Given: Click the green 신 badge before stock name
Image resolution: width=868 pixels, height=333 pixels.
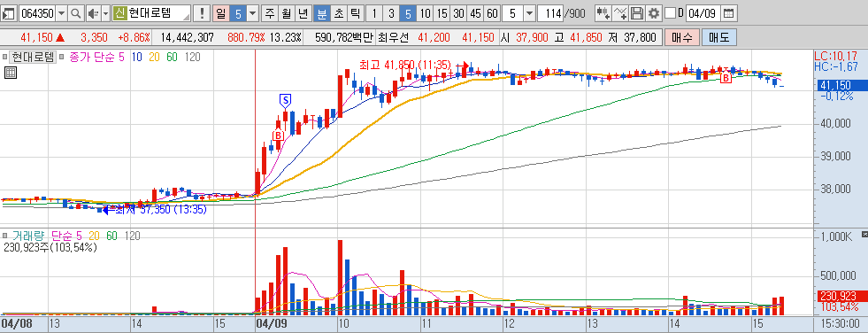Looking at the screenshot, I should pos(119,12).
